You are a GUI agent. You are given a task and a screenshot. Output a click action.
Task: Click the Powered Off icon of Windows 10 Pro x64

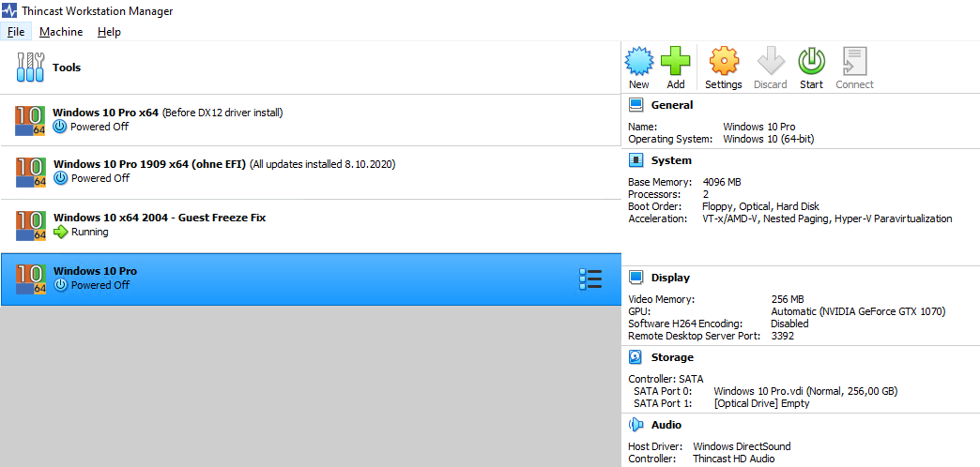[x=59, y=127]
